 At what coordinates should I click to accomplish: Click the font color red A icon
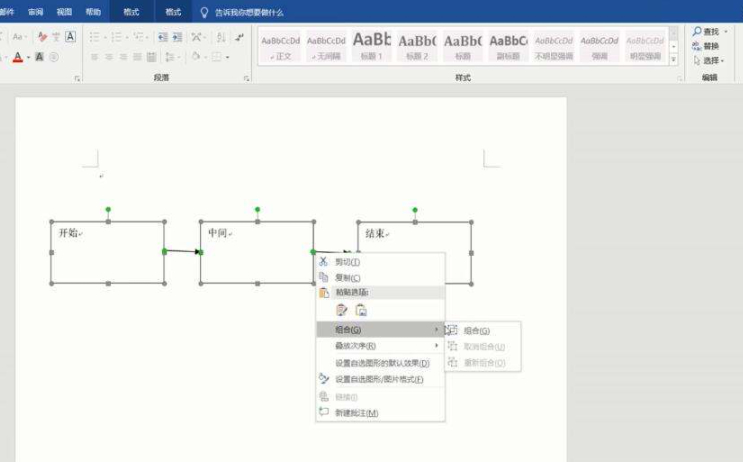18,57
